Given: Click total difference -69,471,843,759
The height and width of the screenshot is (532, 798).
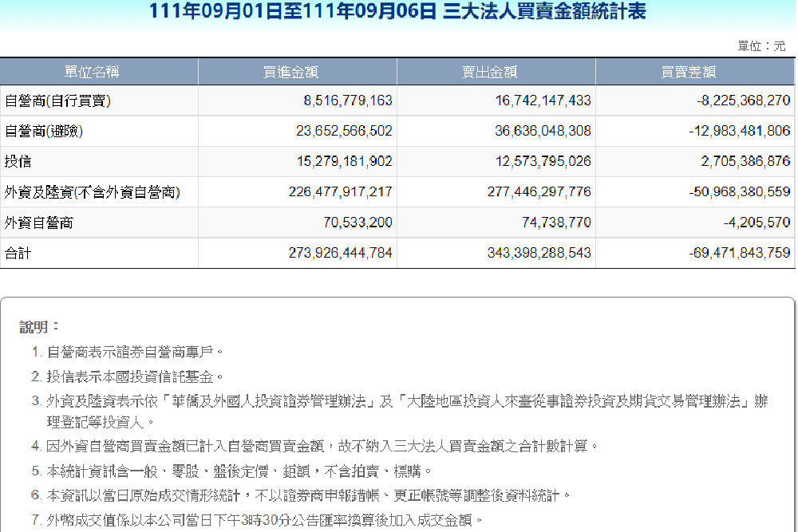Looking at the screenshot, I should click(x=740, y=253).
